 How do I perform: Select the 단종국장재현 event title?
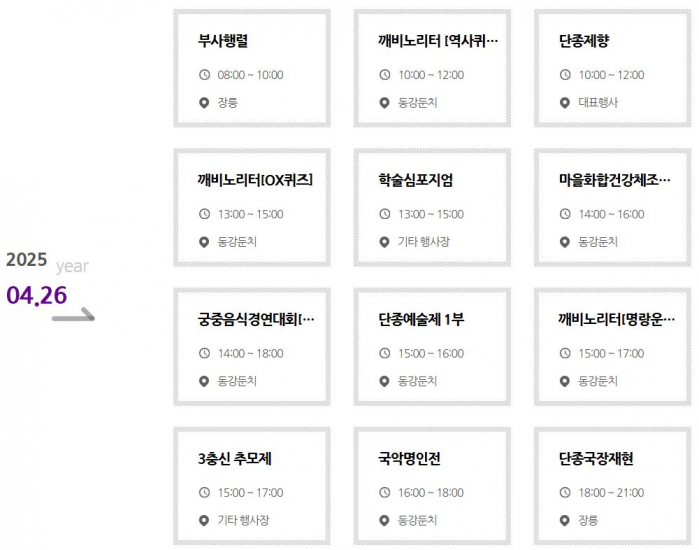pyautogui.click(x=596, y=459)
